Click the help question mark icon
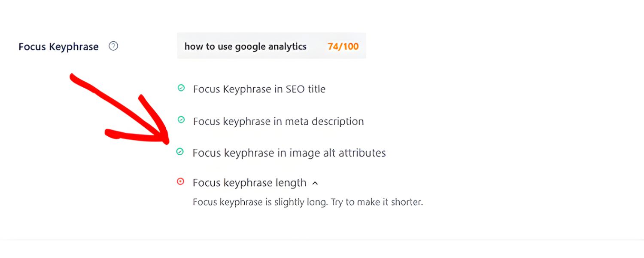Image resolution: width=644 pixels, height=258 pixels. [x=113, y=46]
